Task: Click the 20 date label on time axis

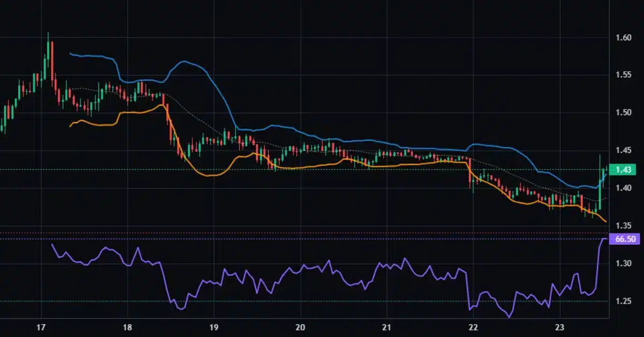Action: [301, 327]
